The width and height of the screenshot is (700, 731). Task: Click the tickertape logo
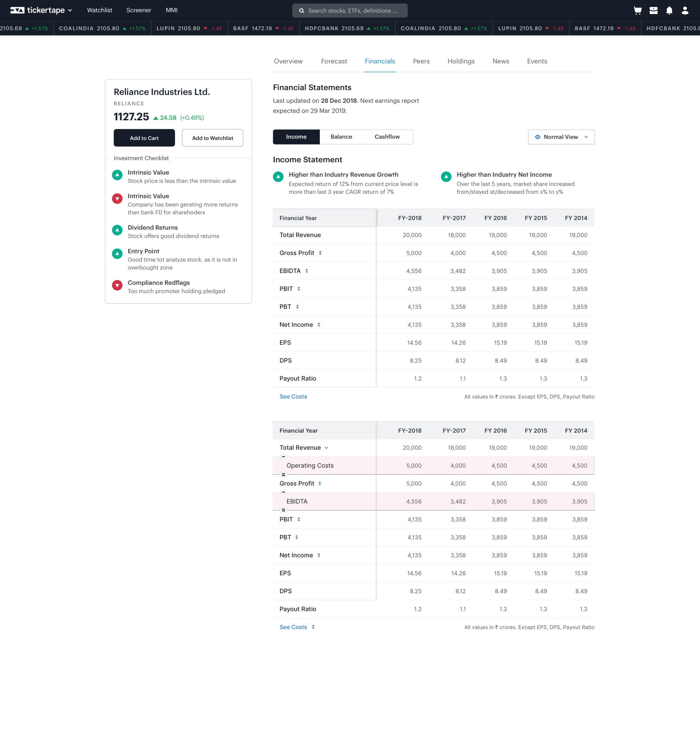click(x=37, y=10)
